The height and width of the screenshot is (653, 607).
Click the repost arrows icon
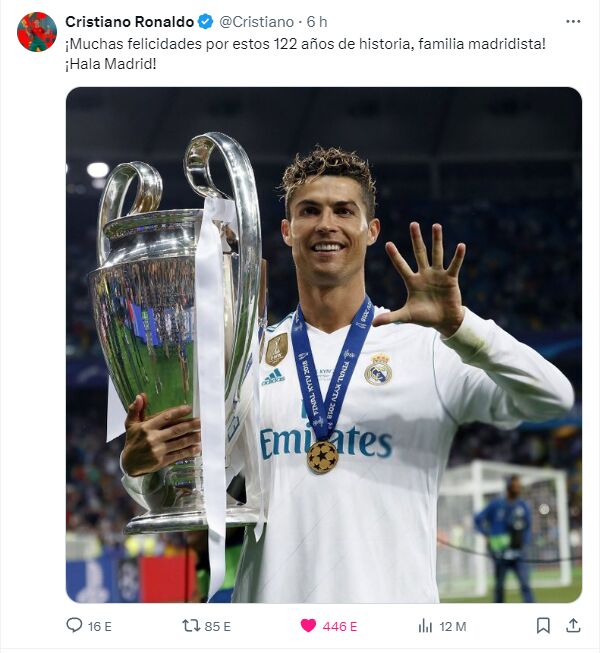(191, 626)
